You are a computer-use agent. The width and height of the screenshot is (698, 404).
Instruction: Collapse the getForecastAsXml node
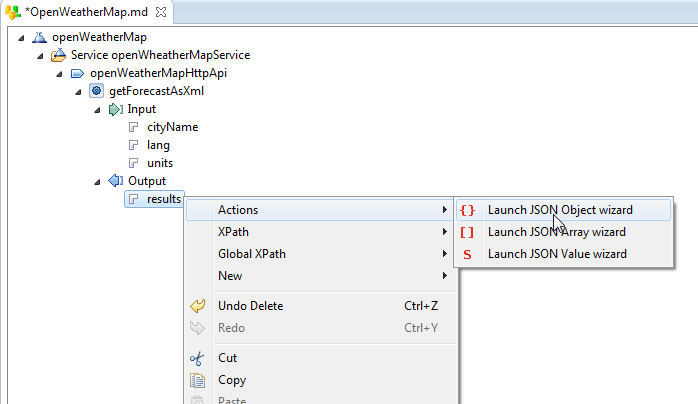pos(78,92)
